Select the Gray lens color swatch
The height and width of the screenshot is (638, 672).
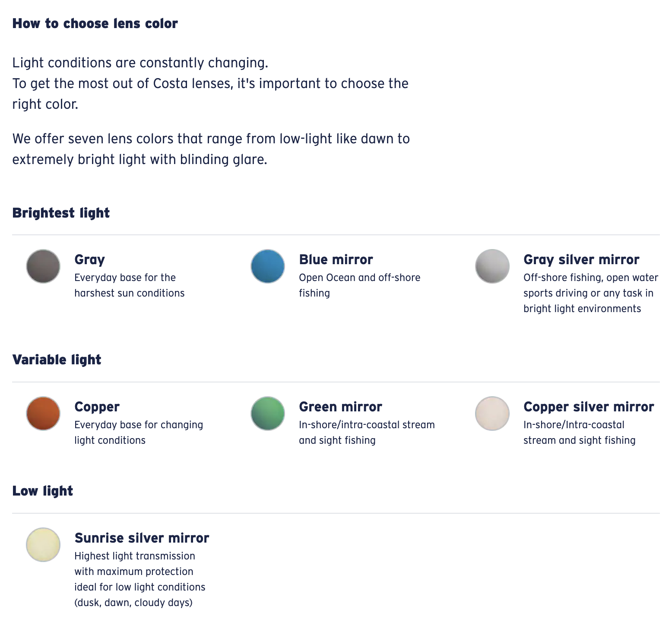pos(43,266)
